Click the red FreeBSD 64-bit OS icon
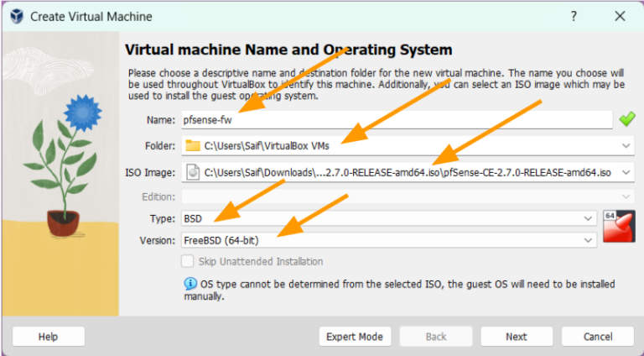The width and height of the screenshot is (644, 356). 619,226
